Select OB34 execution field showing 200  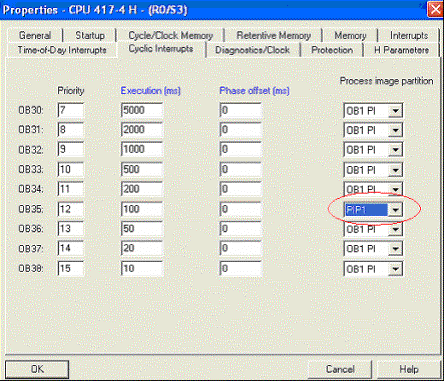pyautogui.click(x=142, y=189)
